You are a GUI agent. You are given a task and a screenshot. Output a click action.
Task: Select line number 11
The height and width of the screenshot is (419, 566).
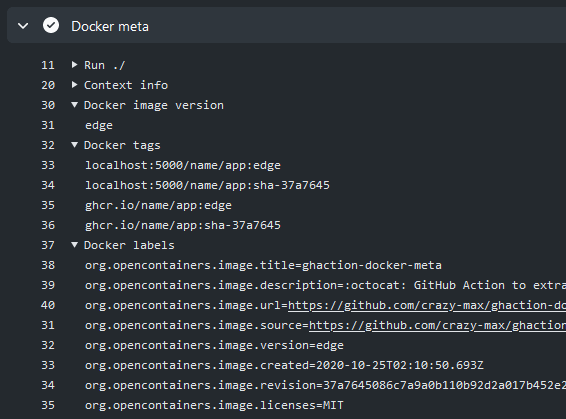tap(48, 65)
